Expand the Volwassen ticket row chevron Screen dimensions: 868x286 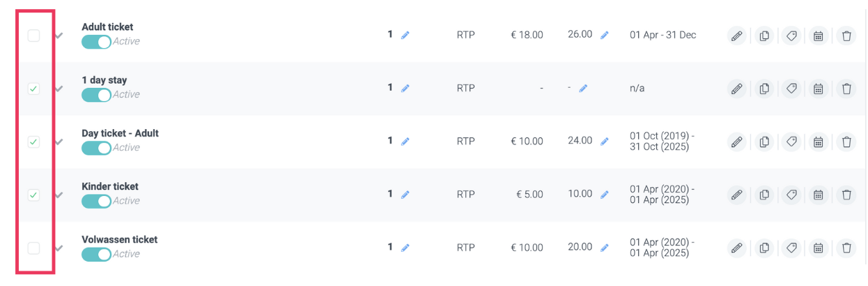point(59,248)
